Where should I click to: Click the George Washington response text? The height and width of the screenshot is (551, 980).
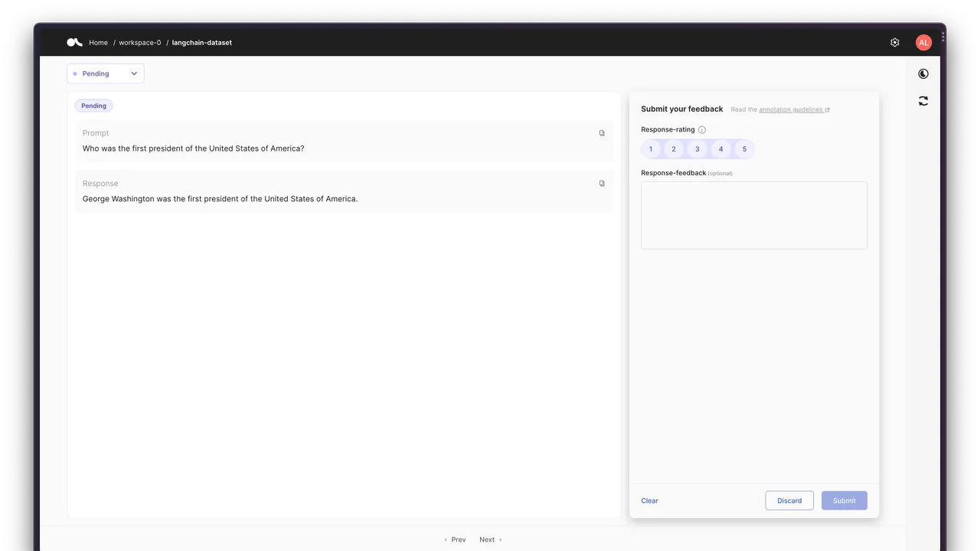tap(220, 199)
